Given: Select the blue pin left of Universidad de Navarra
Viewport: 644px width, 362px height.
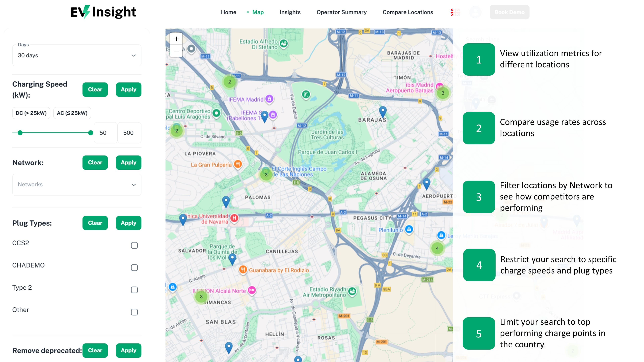Looking at the screenshot, I should pyautogui.click(x=183, y=220).
